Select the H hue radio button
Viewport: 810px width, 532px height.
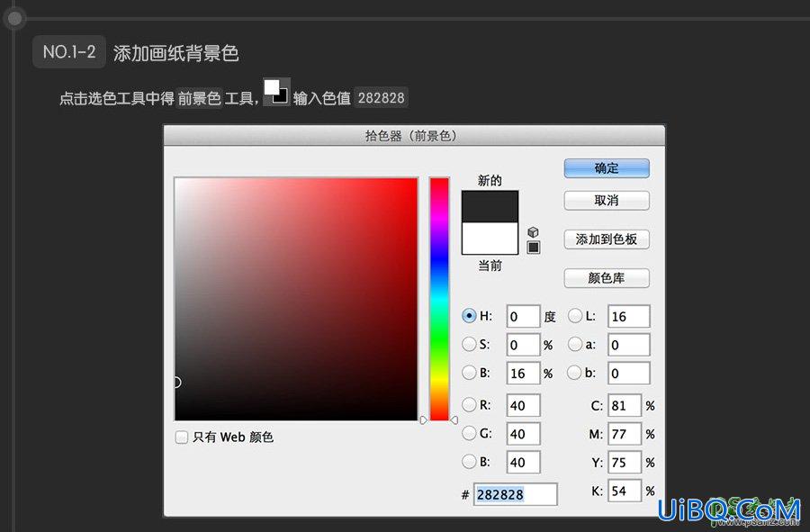(469, 316)
